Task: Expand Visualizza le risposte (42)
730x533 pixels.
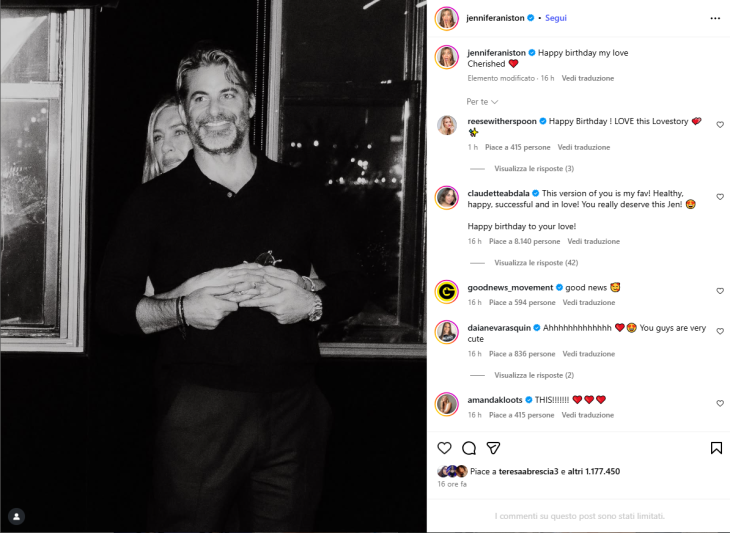Action: pos(536,263)
